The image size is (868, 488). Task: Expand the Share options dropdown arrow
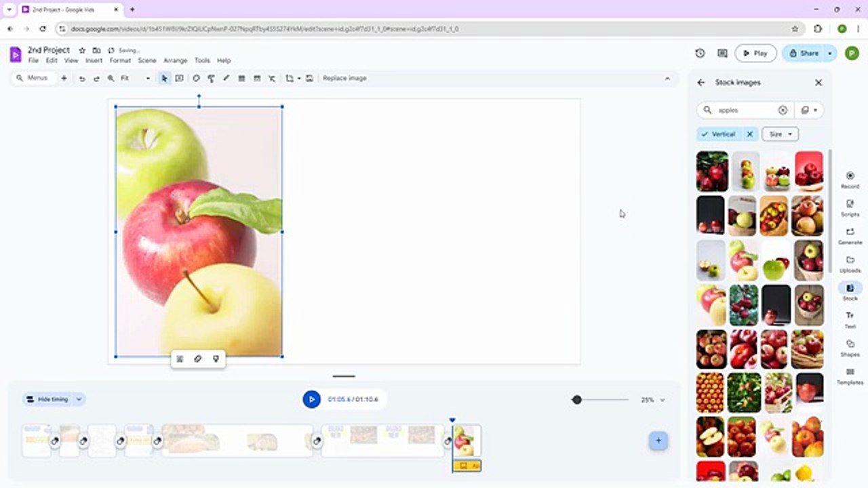[x=830, y=53]
